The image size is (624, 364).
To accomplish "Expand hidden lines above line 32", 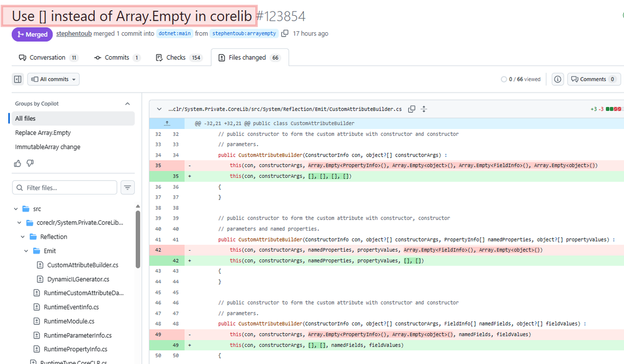I will click(x=167, y=124).
